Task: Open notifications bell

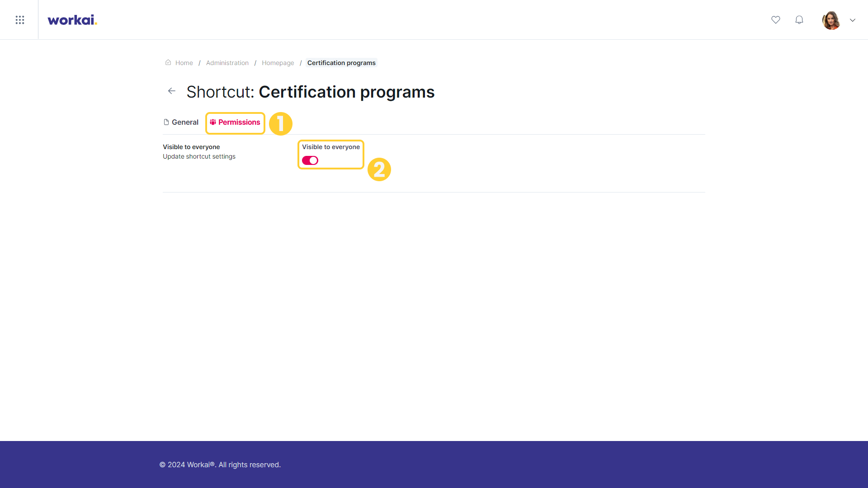Action: point(799,20)
